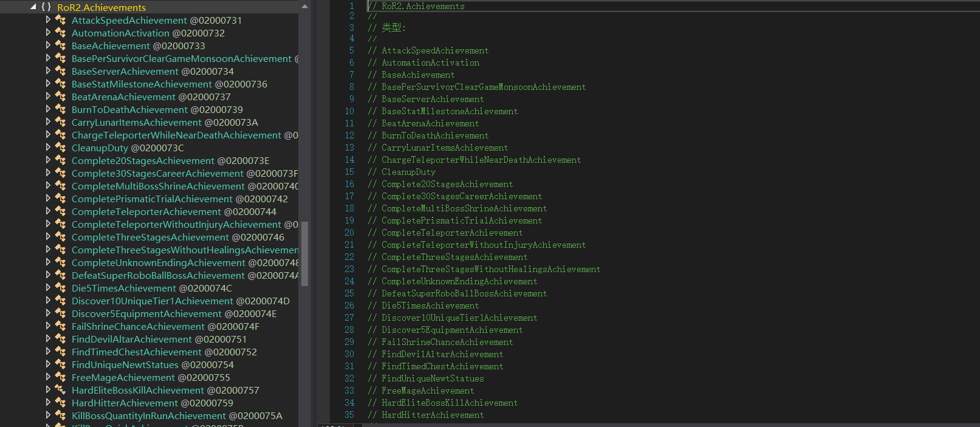Click the class icon for FindDevilAltarAchievement
Viewport: 980px width, 427px height.
click(60, 339)
